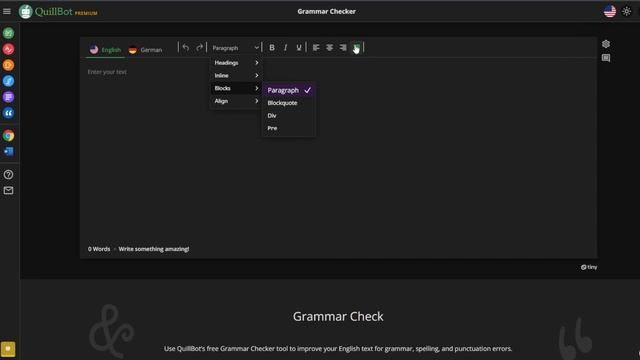Open the feedback comment icon below gear

click(x=606, y=58)
